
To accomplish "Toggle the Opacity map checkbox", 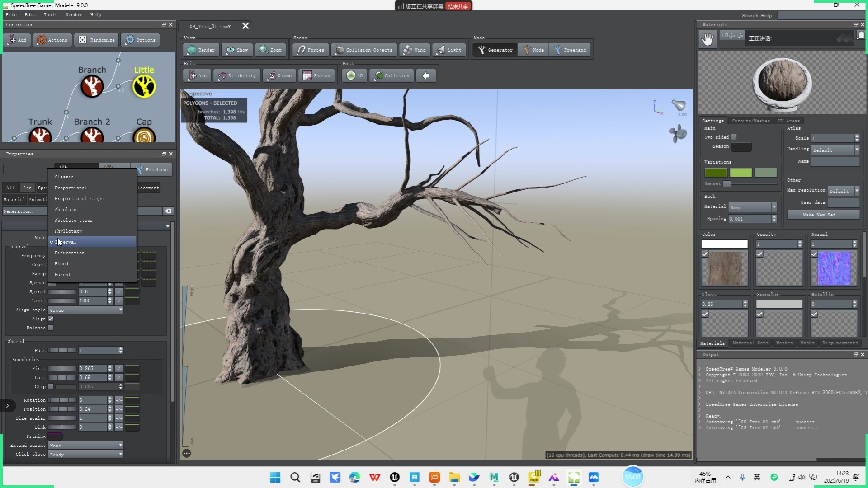I will click(759, 254).
